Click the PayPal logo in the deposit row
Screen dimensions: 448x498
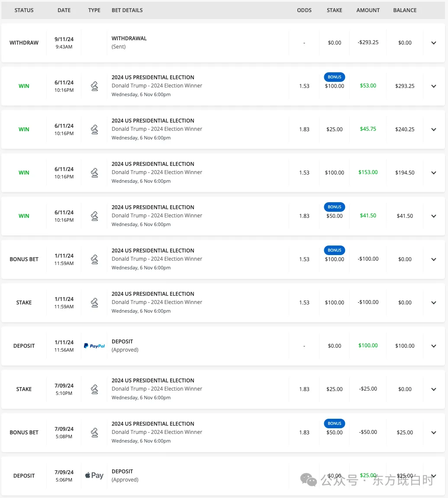point(94,346)
